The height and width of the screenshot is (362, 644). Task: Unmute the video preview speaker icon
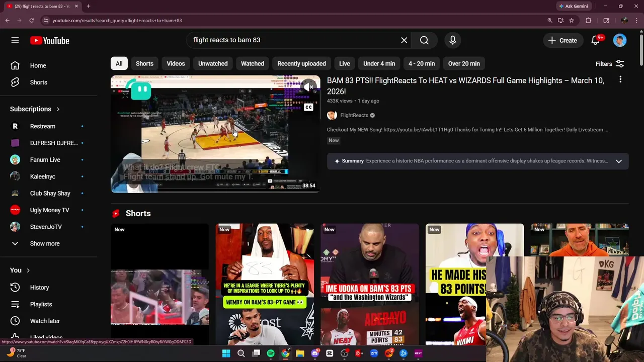tap(309, 87)
